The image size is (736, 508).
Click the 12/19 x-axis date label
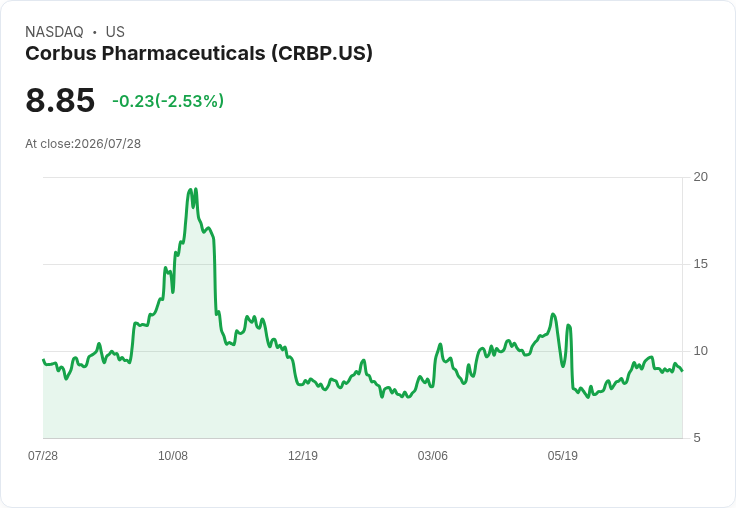303,456
